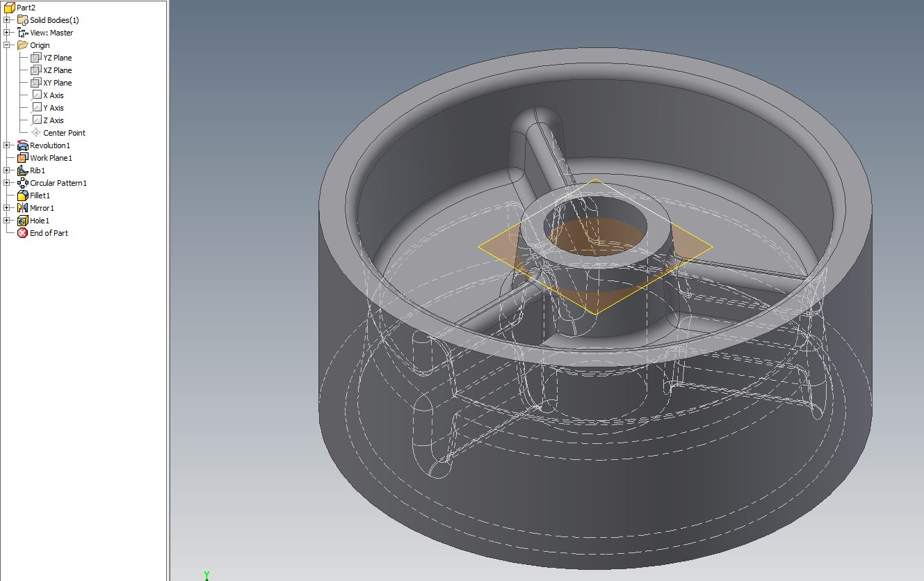This screenshot has height=581, width=924.
Task: Expand the Mirror1 feature
Action: coord(7,208)
